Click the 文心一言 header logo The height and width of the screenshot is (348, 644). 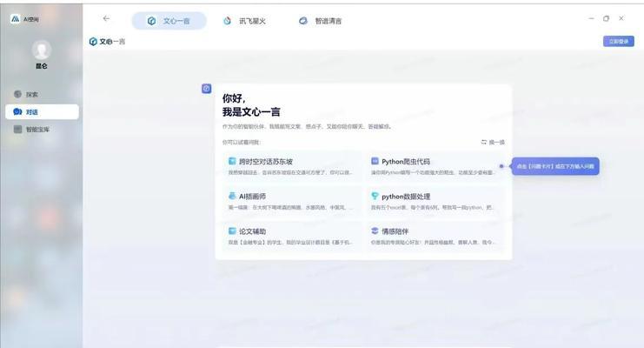click(x=107, y=42)
